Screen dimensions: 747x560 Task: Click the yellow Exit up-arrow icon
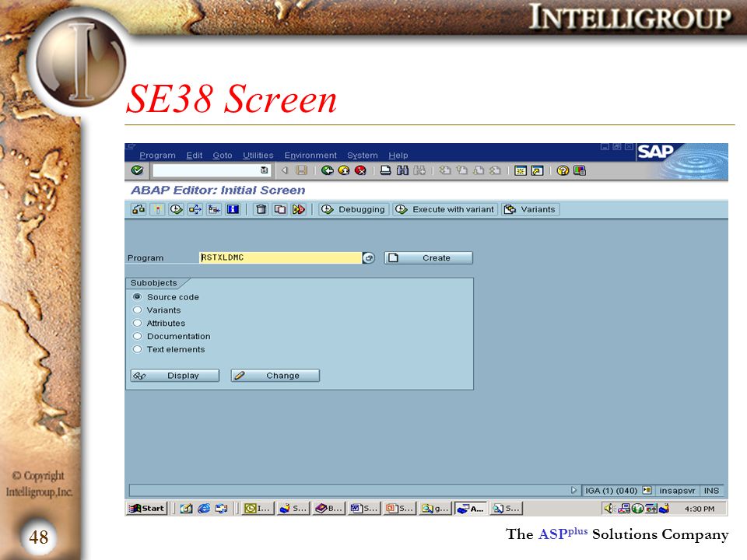point(343,170)
